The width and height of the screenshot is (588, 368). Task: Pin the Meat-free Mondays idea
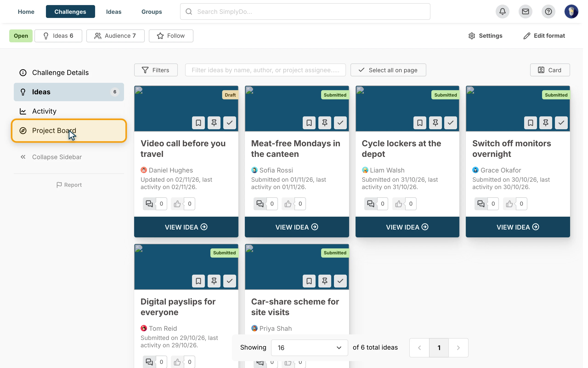pyautogui.click(x=324, y=123)
